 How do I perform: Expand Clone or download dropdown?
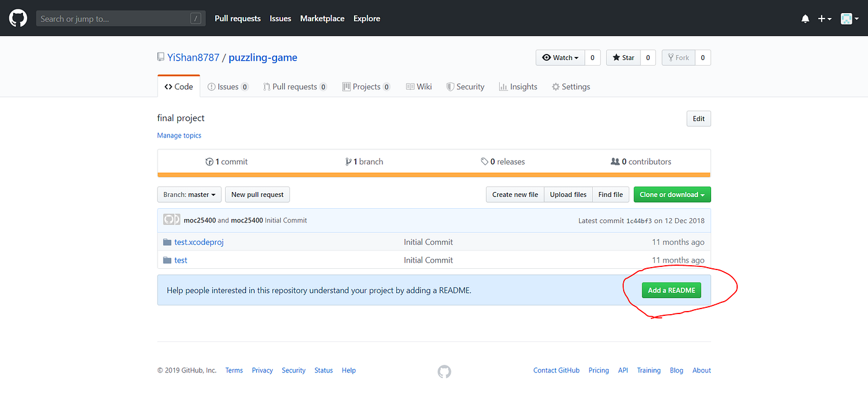pyautogui.click(x=672, y=195)
